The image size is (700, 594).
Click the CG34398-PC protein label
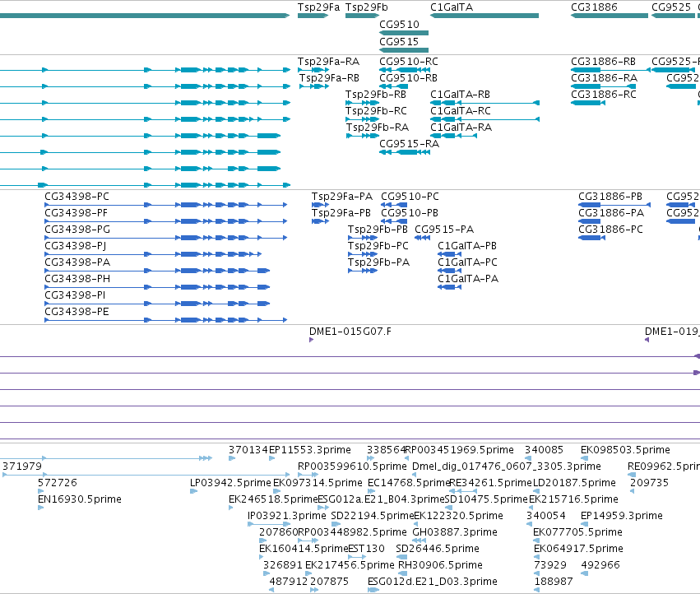[x=76, y=197]
